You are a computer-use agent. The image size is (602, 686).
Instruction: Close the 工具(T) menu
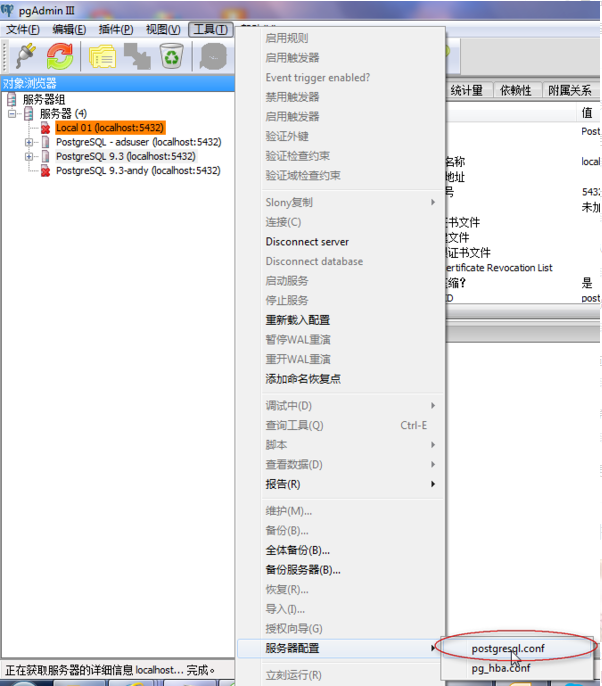pyautogui.click(x=210, y=29)
